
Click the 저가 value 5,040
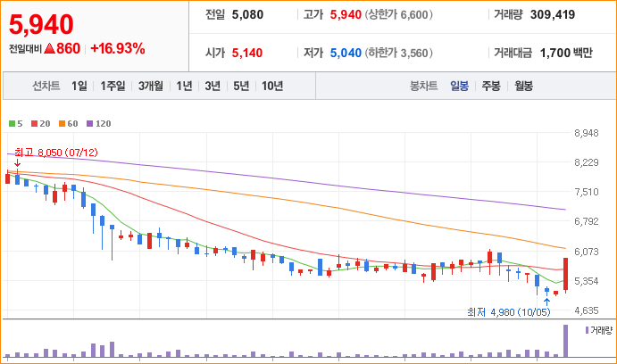click(x=346, y=53)
